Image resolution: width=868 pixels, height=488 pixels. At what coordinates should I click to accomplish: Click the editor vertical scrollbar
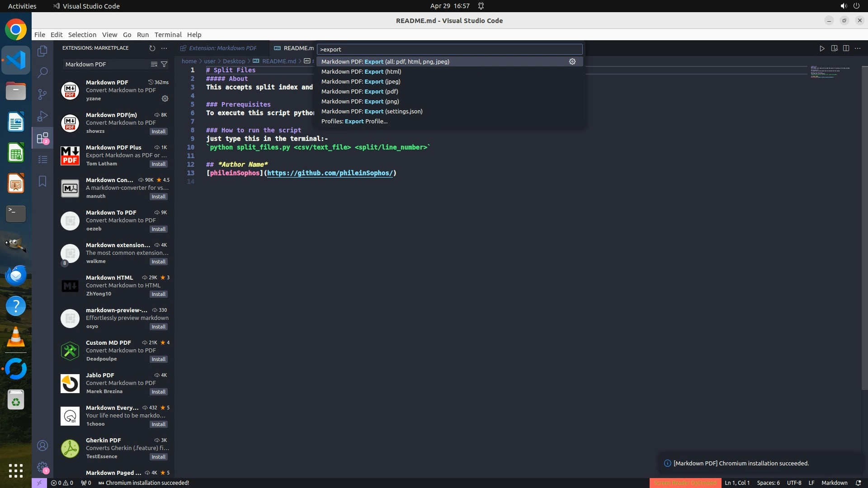[x=864, y=226]
